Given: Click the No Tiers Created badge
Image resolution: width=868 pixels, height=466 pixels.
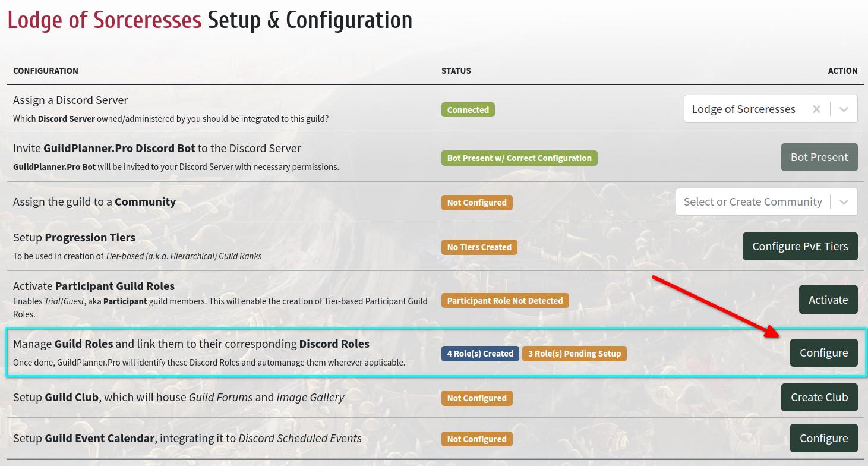Looking at the screenshot, I should [x=479, y=247].
